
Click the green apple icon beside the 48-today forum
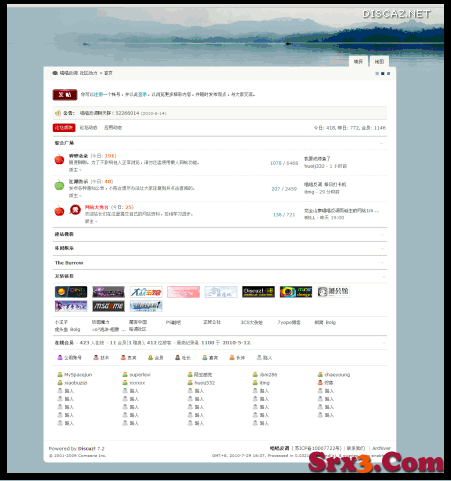(59, 185)
